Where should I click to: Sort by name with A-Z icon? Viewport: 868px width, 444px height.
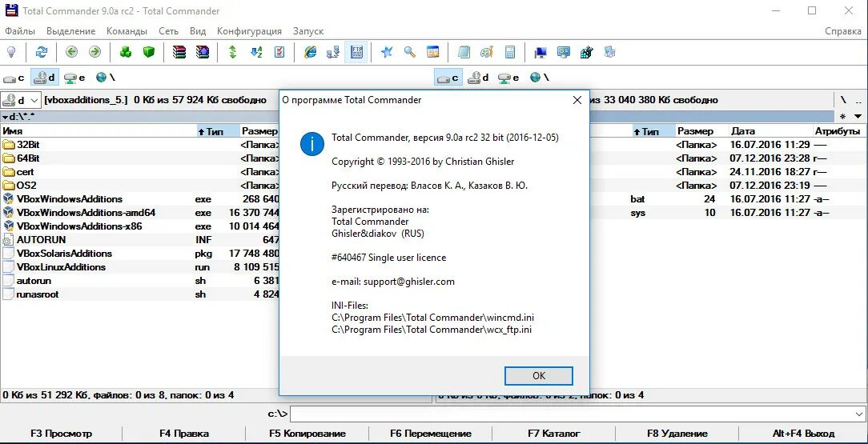click(255, 53)
